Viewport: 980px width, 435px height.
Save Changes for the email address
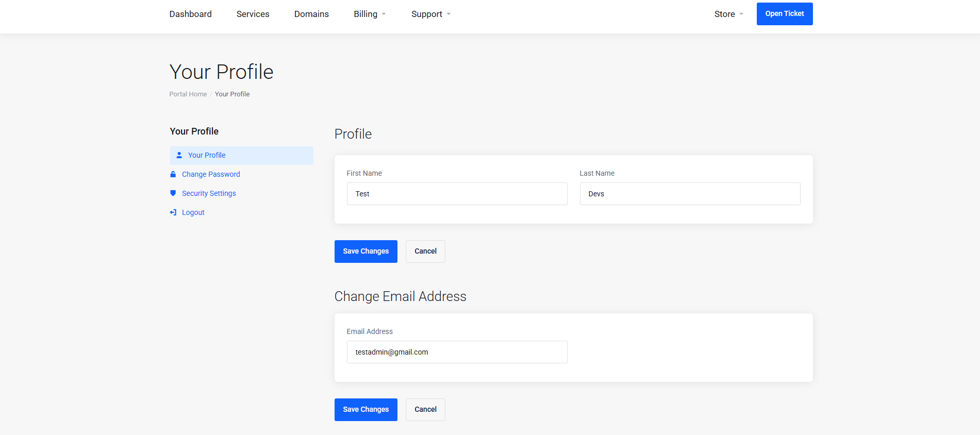pos(366,410)
